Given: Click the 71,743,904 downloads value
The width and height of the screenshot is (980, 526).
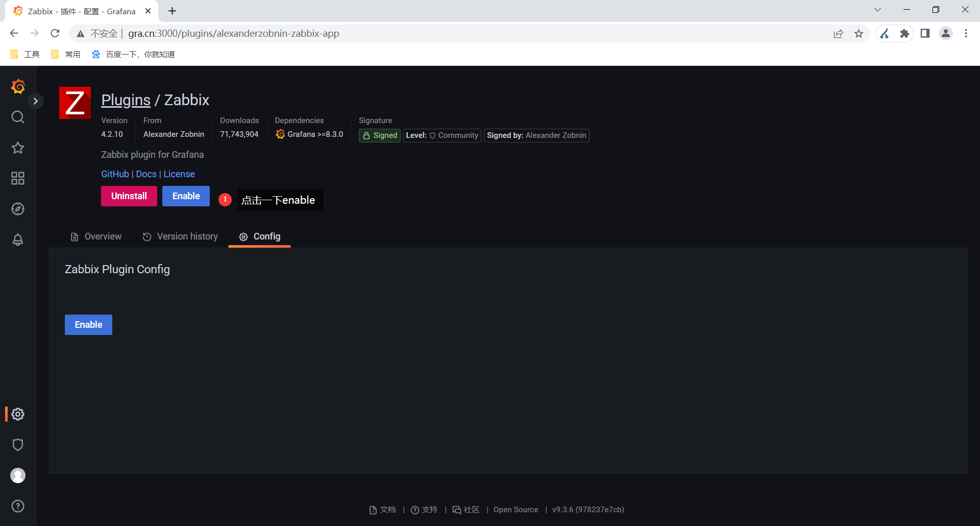Looking at the screenshot, I should (x=239, y=134).
